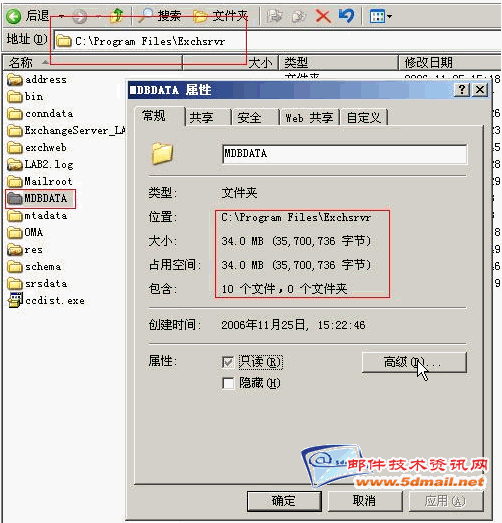Open the Back button history dropdown arrow

(61, 16)
